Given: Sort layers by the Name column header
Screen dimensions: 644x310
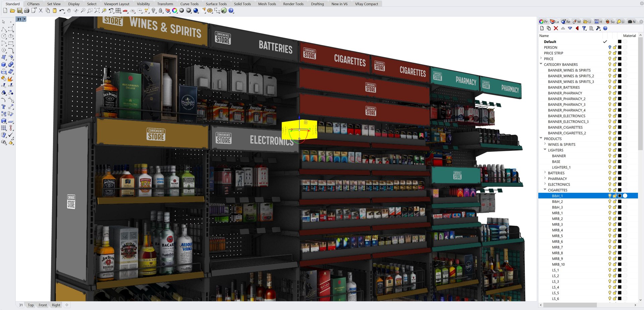Looking at the screenshot, I should pyautogui.click(x=544, y=36).
